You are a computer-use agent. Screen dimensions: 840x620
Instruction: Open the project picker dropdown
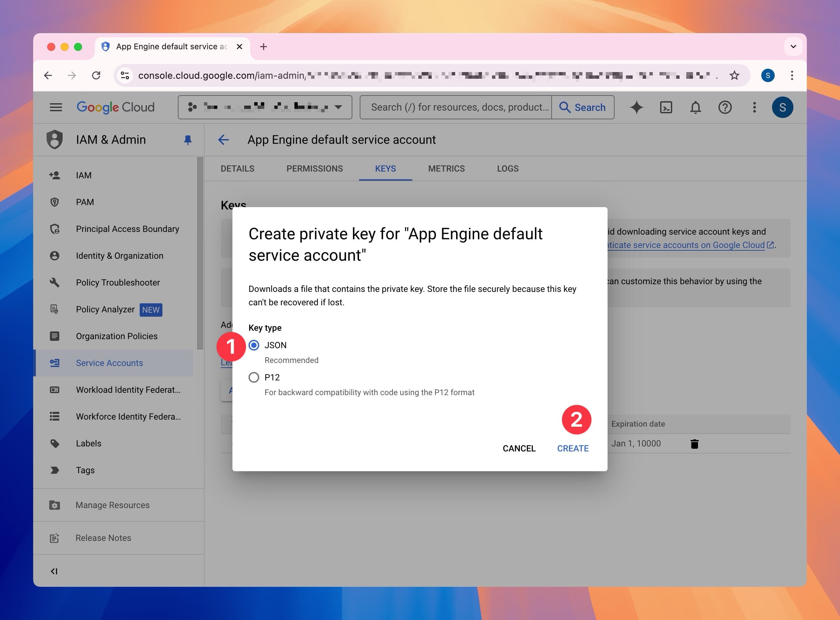tap(265, 107)
